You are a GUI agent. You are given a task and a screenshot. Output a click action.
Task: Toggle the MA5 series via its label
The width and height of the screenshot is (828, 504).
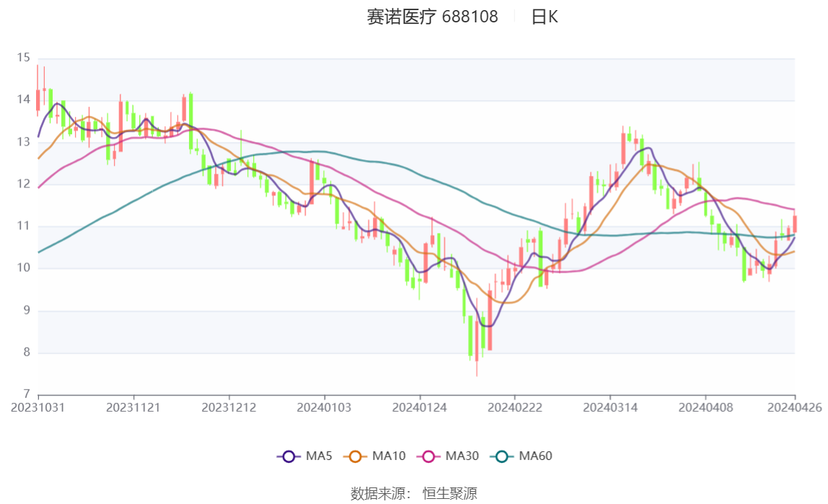[x=319, y=456]
